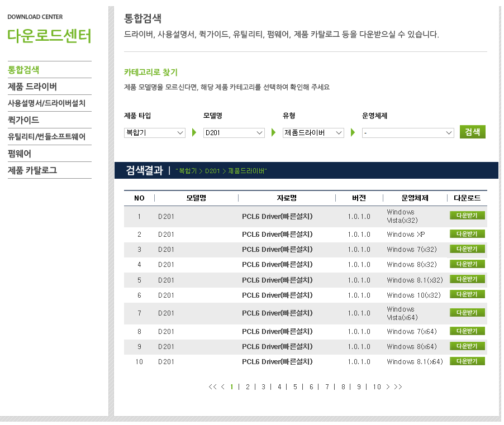Select page 3 in pagination
Screen dimensions: 504x425
(x=263, y=387)
